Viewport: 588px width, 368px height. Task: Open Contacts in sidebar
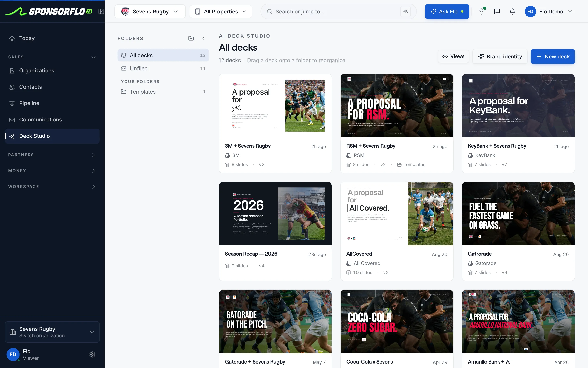pyautogui.click(x=52, y=87)
